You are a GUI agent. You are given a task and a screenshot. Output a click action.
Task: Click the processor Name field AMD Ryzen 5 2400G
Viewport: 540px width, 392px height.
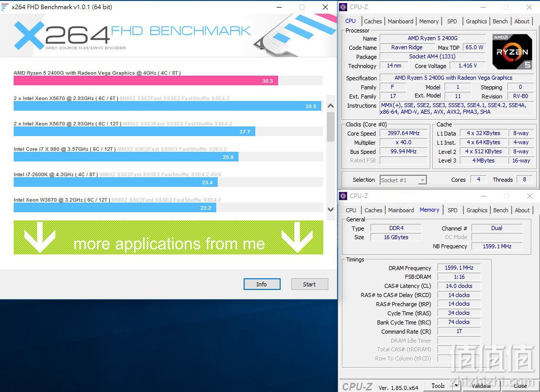[x=432, y=38]
